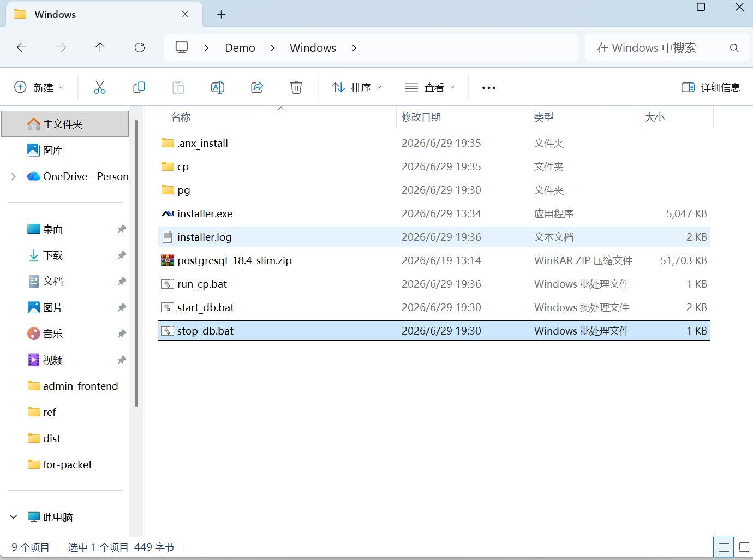Click chevron after Windows in address bar

pyautogui.click(x=354, y=48)
